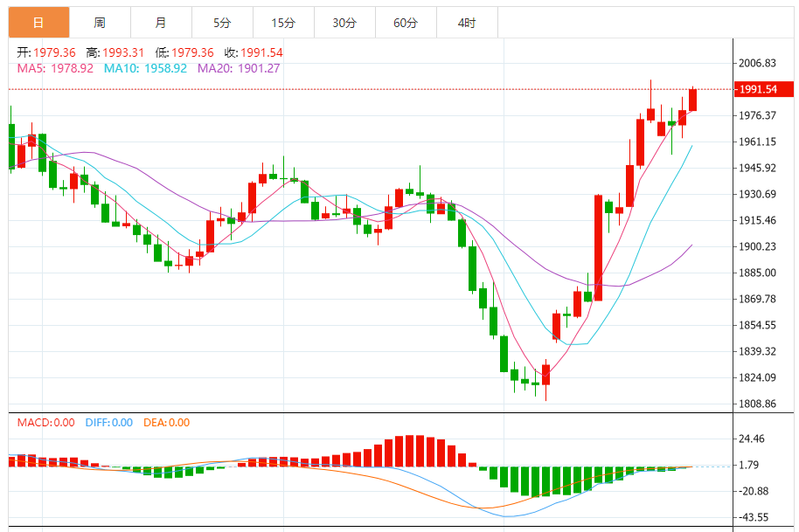Click the MA10: 1958.92 indicator label

145,68
